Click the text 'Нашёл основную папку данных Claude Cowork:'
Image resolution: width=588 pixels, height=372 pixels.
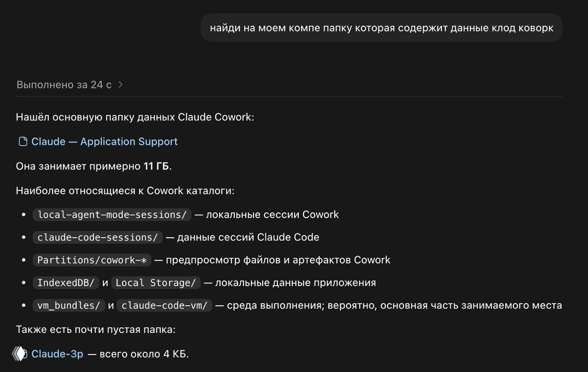click(135, 117)
